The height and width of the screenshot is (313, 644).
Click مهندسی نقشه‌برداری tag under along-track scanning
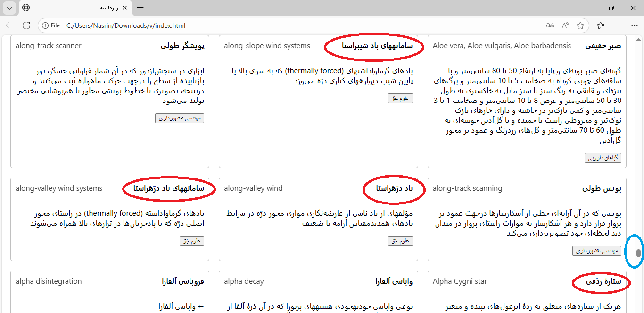(597, 251)
